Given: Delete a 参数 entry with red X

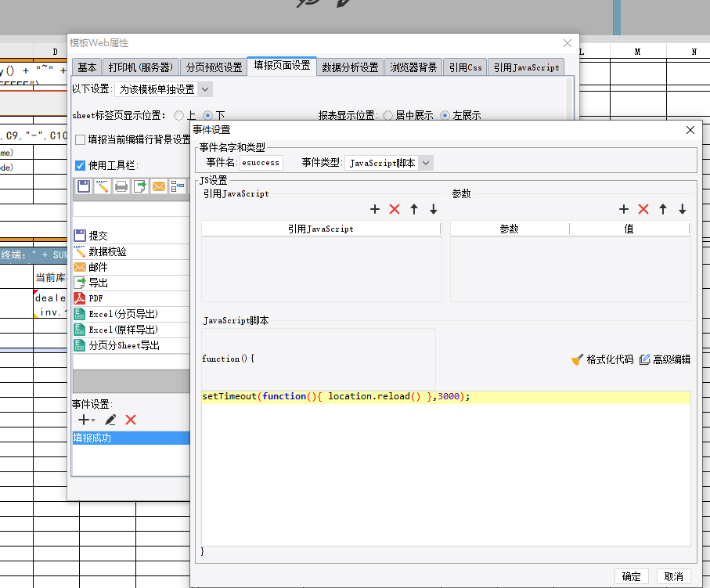Looking at the screenshot, I should [x=643, y=209].
